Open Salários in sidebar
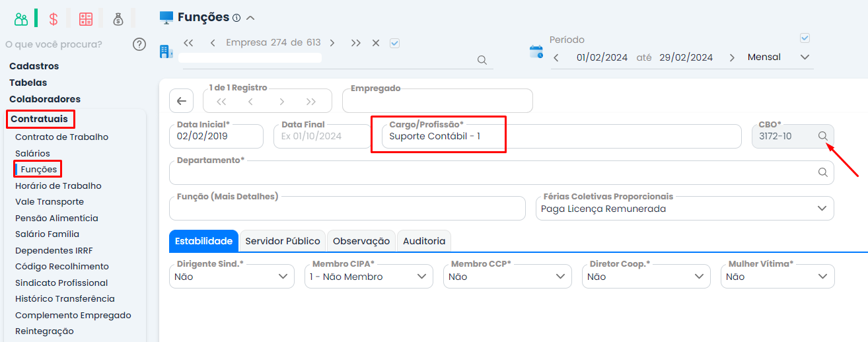 [32, 153]
